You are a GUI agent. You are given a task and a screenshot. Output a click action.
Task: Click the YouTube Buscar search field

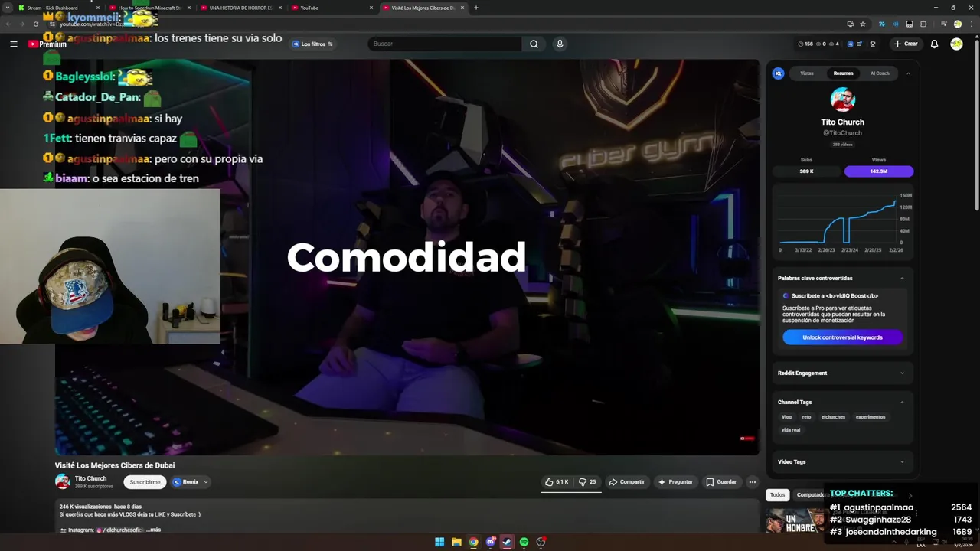(444, 44)
